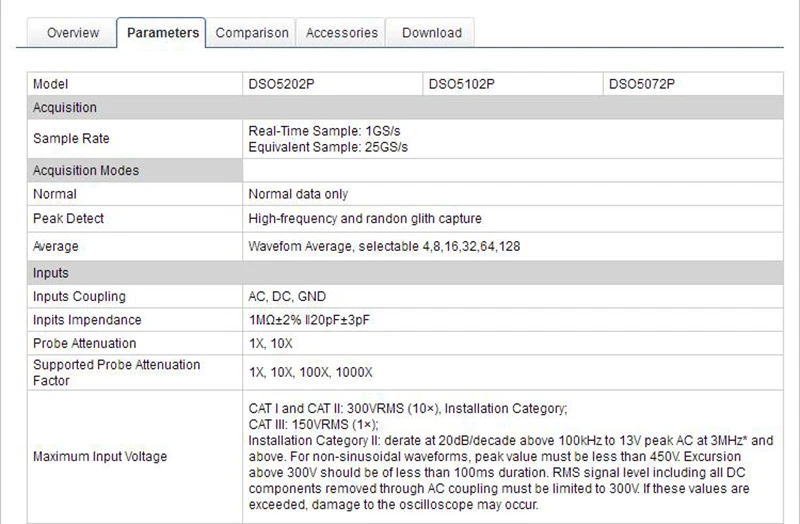Click the Maximum Input Voltage label
The width and height of the screenshot is (800, 524).
(x=100, y=456)
